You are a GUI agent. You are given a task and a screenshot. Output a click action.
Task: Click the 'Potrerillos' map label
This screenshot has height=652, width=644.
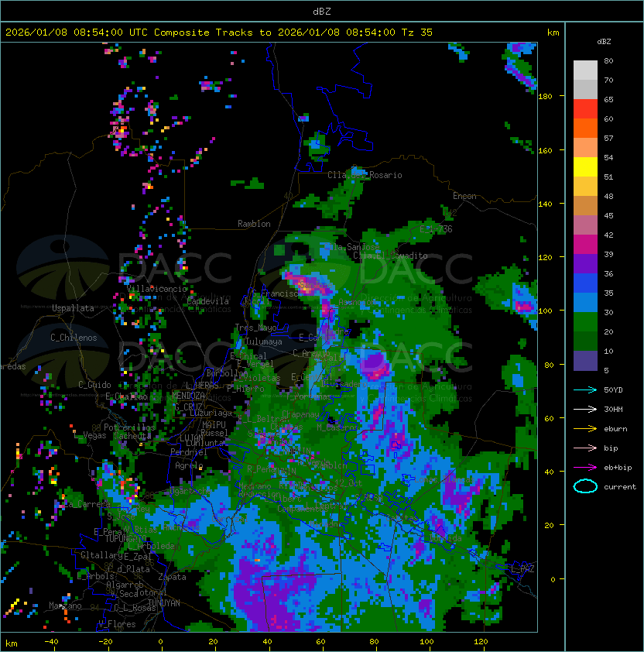[129, 427]
